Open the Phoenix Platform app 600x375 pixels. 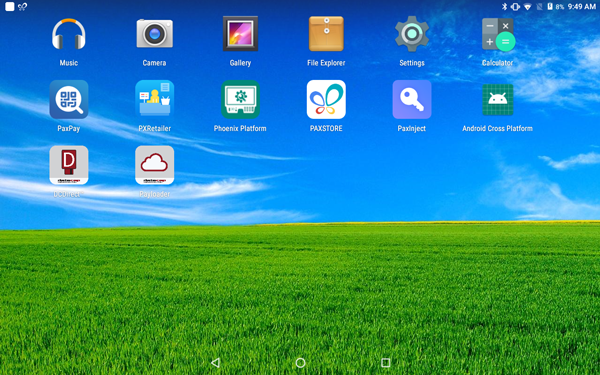tap(240, 99)
